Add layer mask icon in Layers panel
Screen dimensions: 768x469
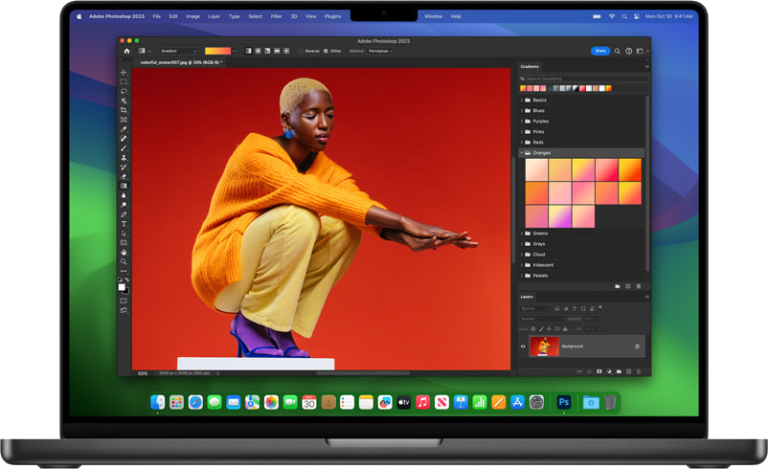(x=599, y=372)
